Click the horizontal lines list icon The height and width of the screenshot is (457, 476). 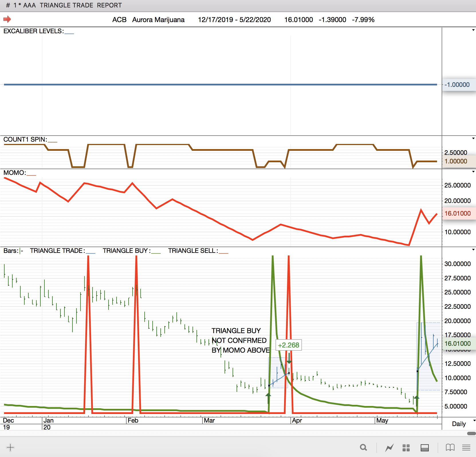tap(466, 447)
